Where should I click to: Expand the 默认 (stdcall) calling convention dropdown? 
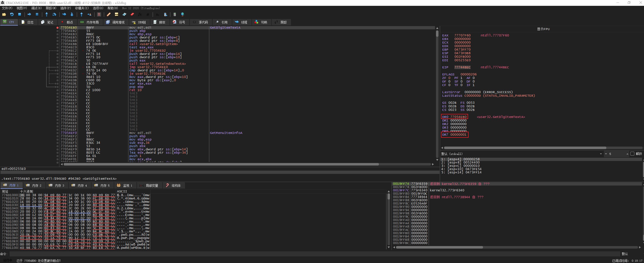(601, 154)
